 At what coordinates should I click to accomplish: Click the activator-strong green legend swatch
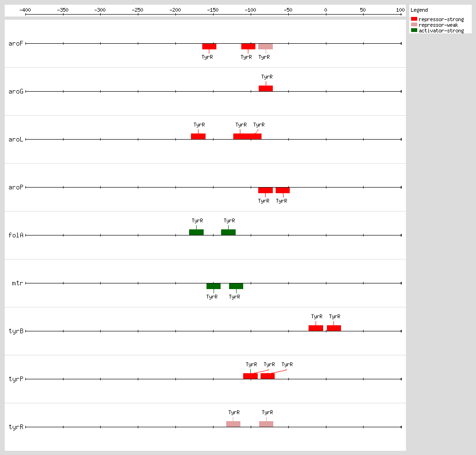[x=414, y=30]
